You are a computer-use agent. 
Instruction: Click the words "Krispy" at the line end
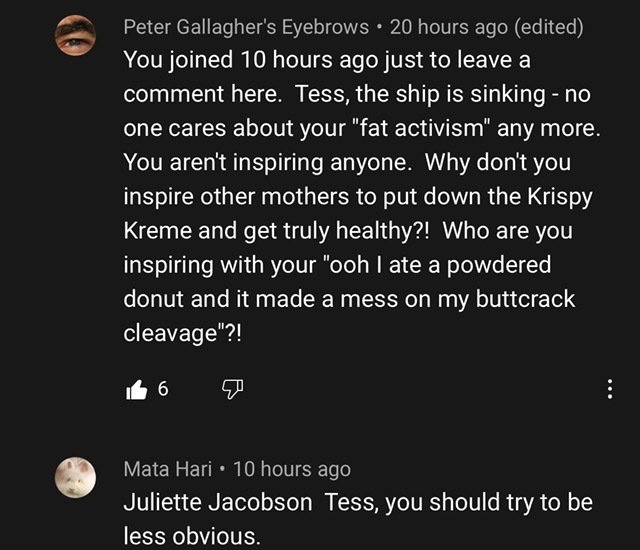tap(560, 197)
